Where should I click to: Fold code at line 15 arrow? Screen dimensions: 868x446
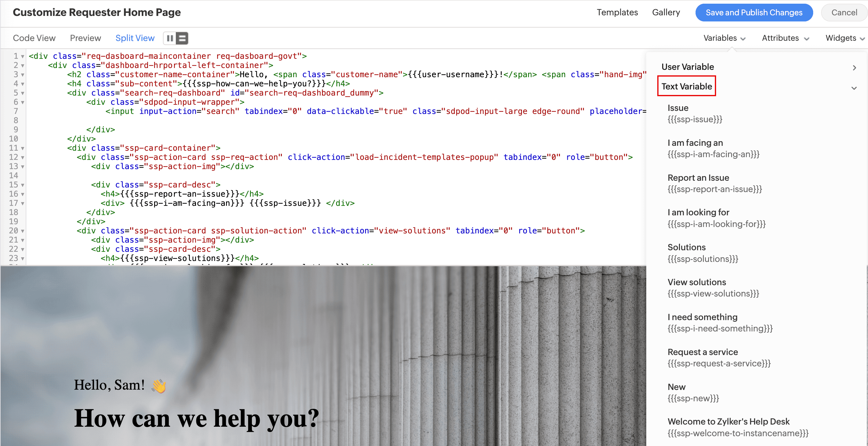tap(23, 185)
